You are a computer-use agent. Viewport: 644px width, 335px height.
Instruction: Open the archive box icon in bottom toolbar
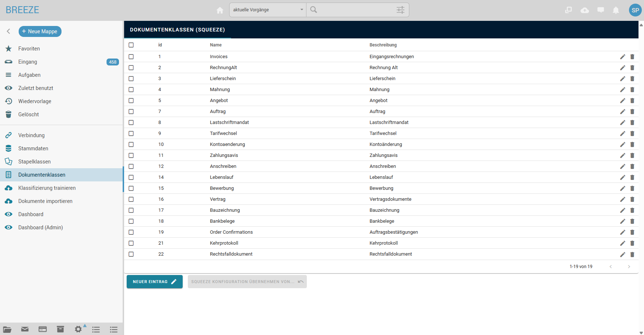60,330
